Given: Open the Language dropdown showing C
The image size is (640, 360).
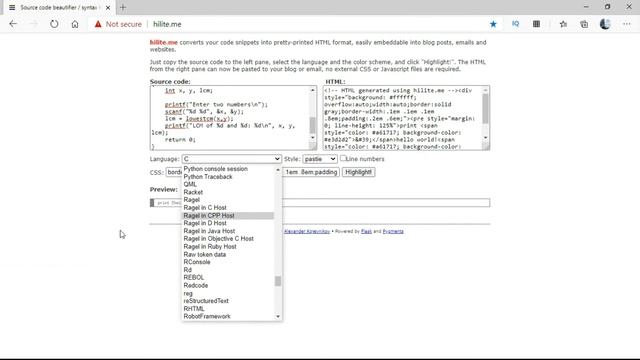Looking at the screenshot, I should [x=231, y=159].
